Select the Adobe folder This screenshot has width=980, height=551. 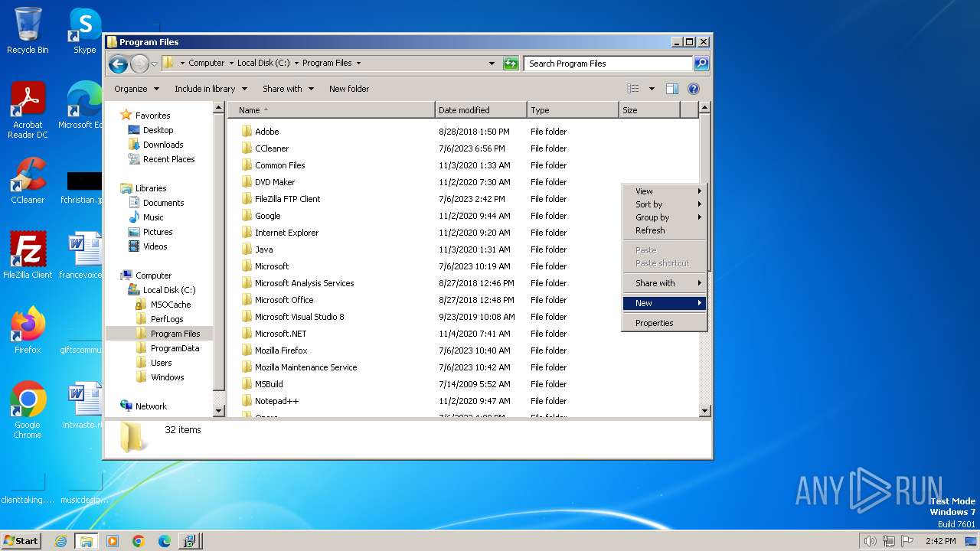click(266, 132)
